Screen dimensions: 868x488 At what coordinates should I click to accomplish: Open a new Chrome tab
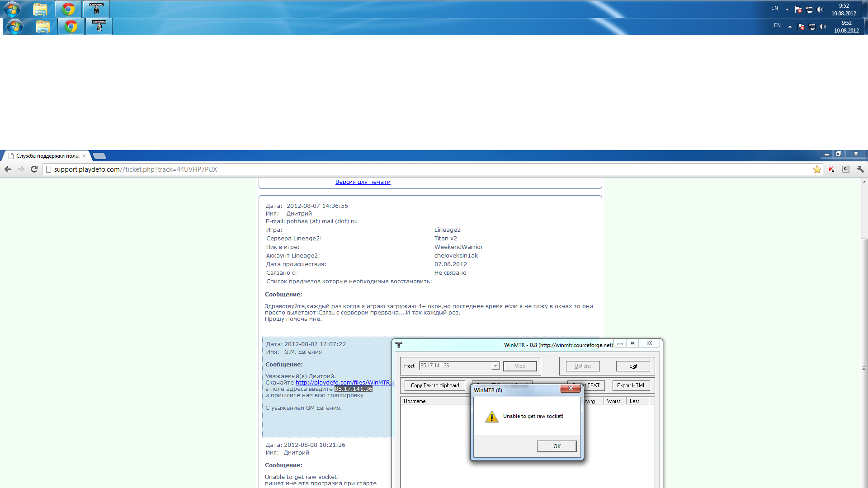[x=99, y=156]
